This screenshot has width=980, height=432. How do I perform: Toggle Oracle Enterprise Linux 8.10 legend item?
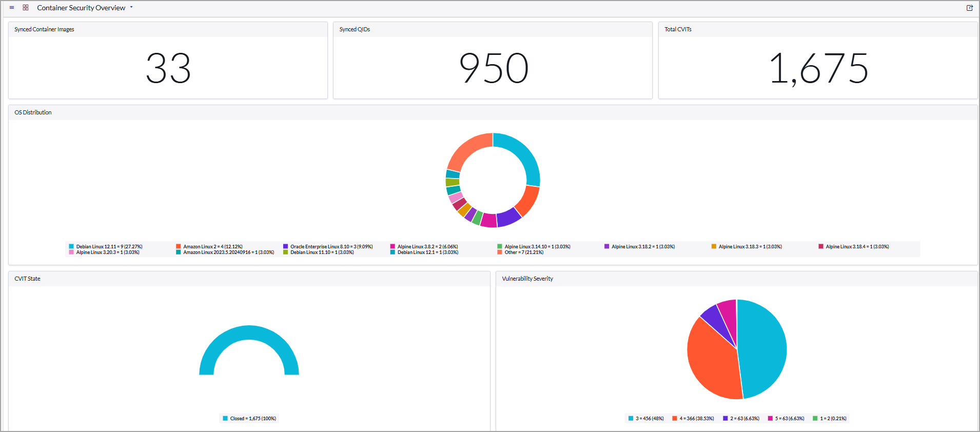point(328,247)
